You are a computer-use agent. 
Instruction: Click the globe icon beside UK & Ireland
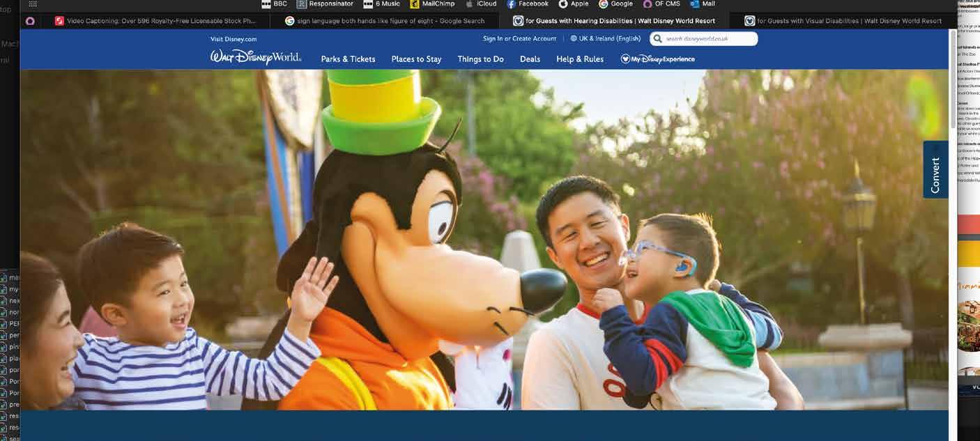pos(574,39)
